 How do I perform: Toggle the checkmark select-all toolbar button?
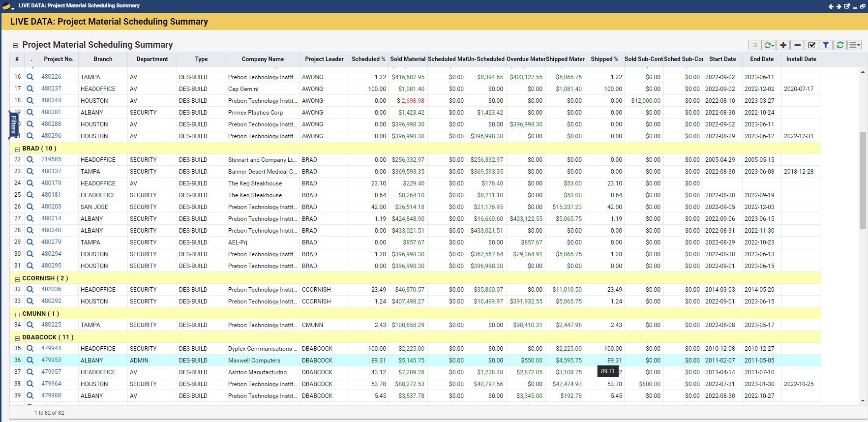click(x=812, y=45)
